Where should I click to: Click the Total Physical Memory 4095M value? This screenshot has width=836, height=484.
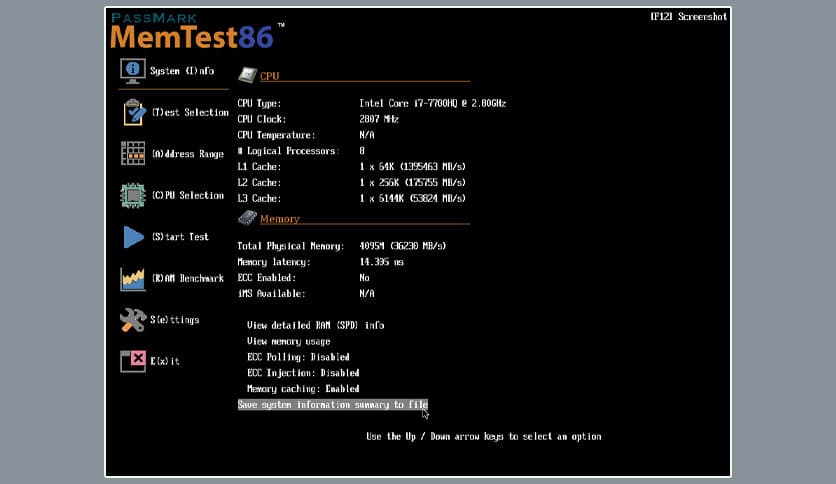(403, 246)
